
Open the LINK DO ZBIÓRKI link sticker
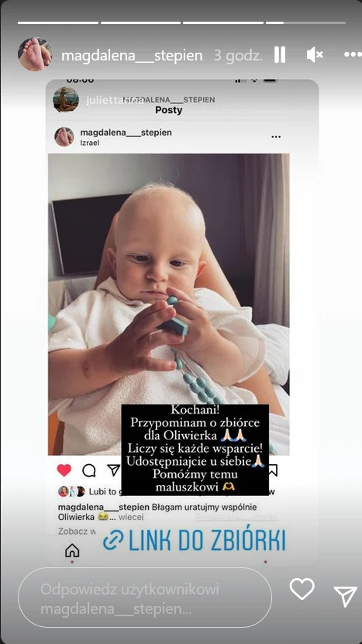pos(195,540)
